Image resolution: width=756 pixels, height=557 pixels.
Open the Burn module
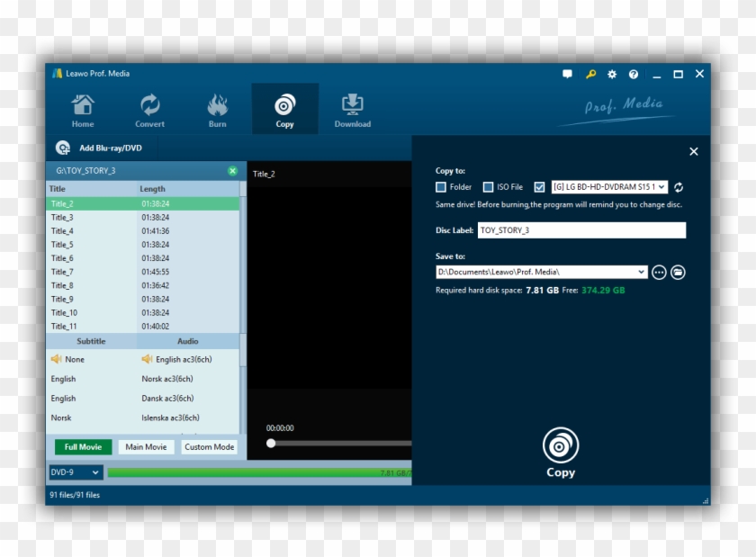pyautogui.click(x=218, y=111)
